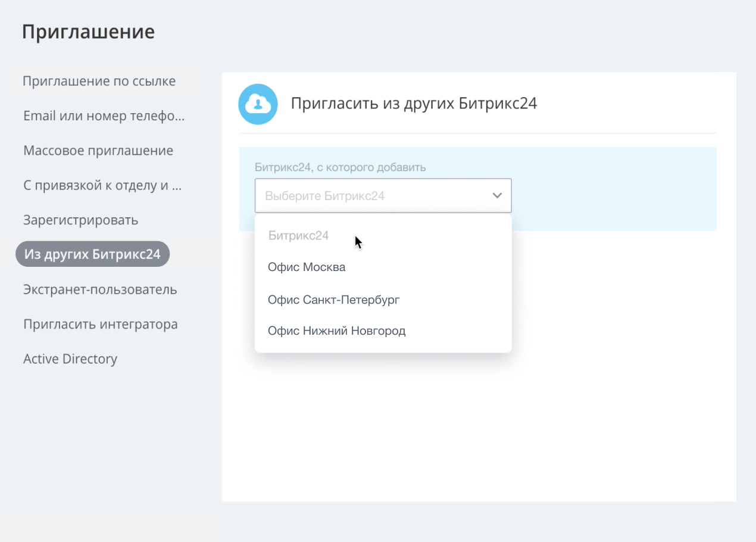Open 'Active Directory' section
The width and height of the screenshot is (756, 542).
pos(70,359)
